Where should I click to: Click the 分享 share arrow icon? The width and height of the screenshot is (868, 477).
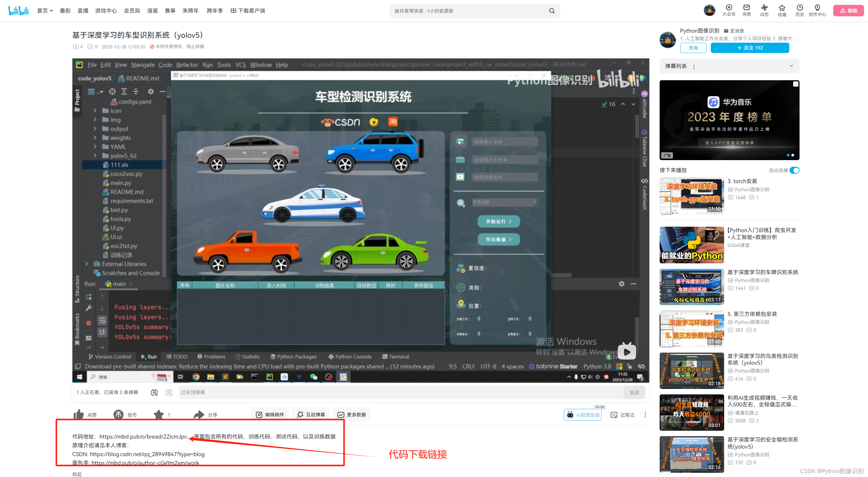(x=199, y=414)
